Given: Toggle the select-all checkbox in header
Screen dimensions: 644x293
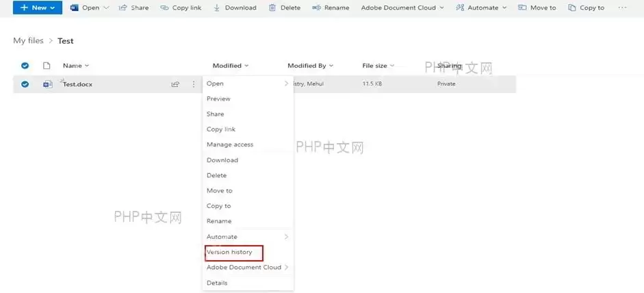Looking at the screenshot, I should click(x=25, y=65).
